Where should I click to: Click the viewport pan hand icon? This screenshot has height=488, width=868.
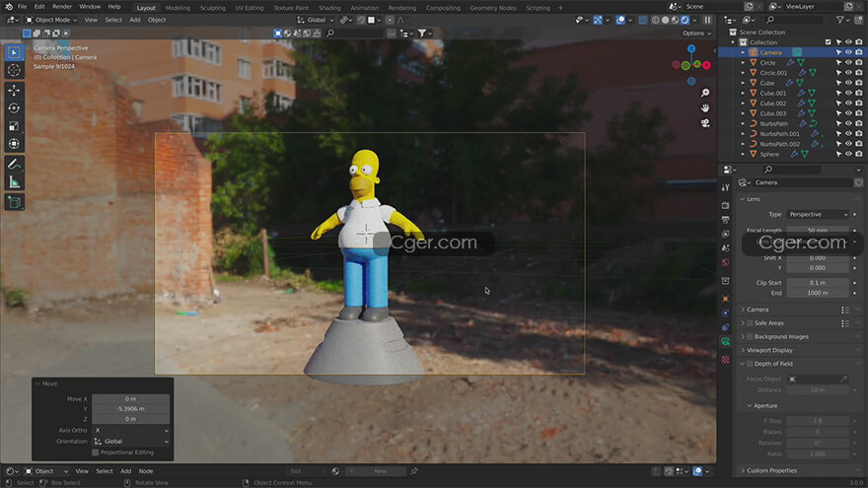(x=704, y=107)
